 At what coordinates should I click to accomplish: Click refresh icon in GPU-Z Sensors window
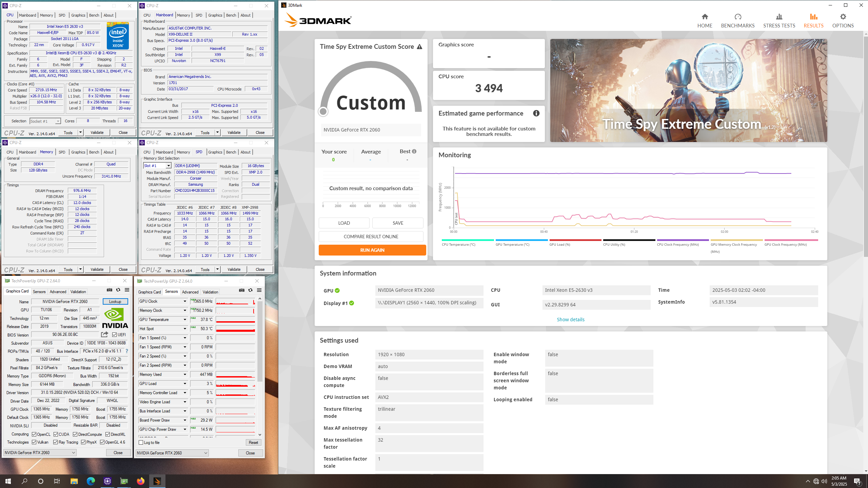click(x=250, y=290)
